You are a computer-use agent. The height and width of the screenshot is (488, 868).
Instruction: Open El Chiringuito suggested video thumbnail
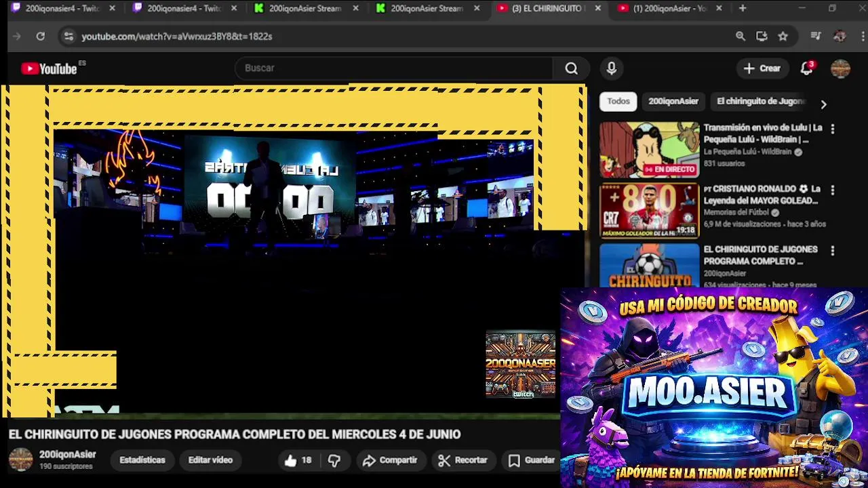(x=649, y=266)
